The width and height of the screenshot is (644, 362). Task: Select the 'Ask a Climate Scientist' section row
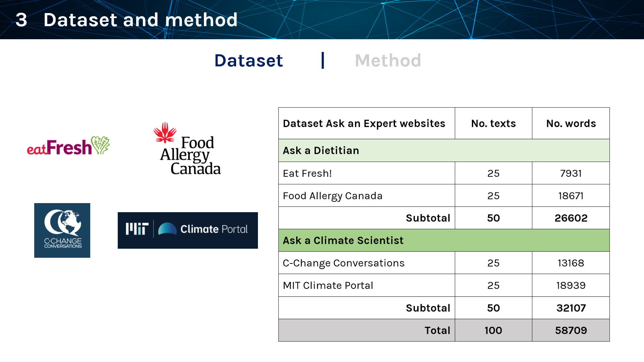[443, 240]
